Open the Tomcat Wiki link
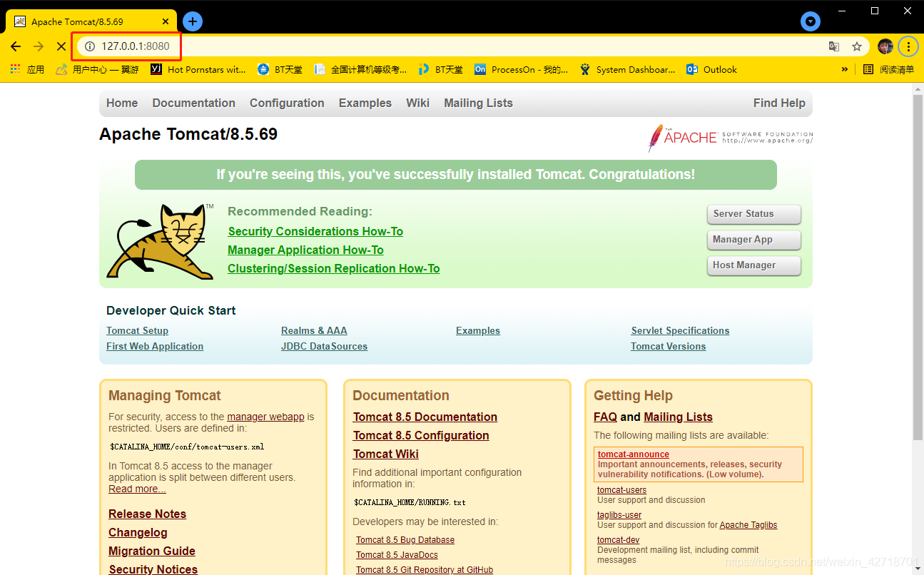The height and width of the screenshot is (575, 924). (x=385, y=454)
